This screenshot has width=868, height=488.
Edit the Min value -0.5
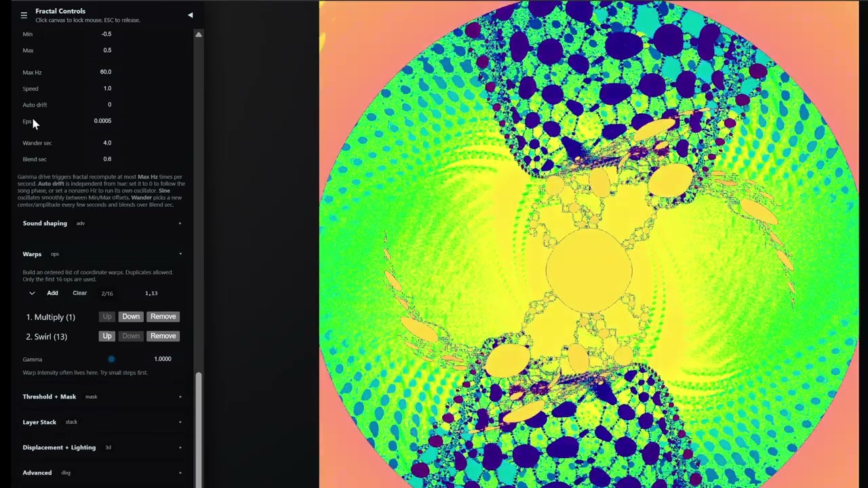click(x=106, y=34)
